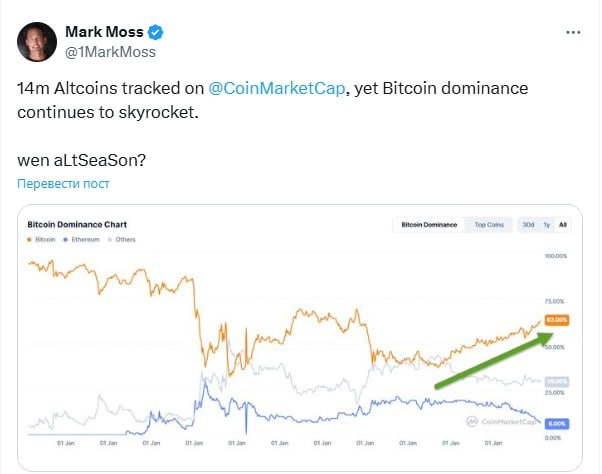Click the gray Others percentage label
This screenshot has height=474, width=602.
pyautogui.click(x=556, y=381)
